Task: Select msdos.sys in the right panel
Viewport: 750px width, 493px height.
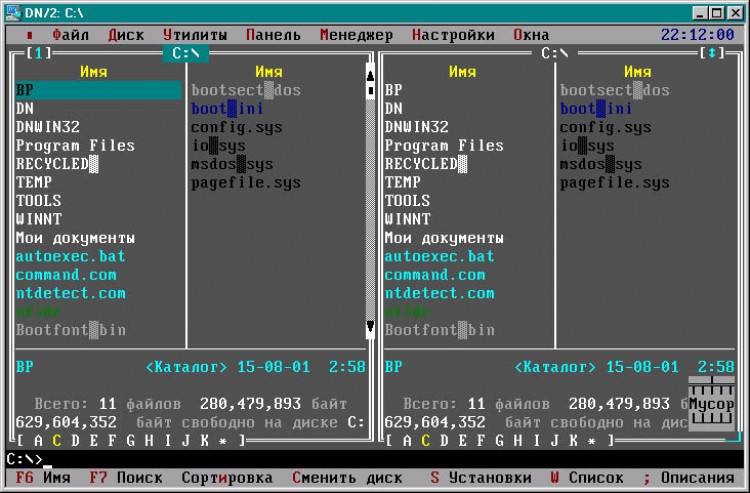Action: [601, 164]
